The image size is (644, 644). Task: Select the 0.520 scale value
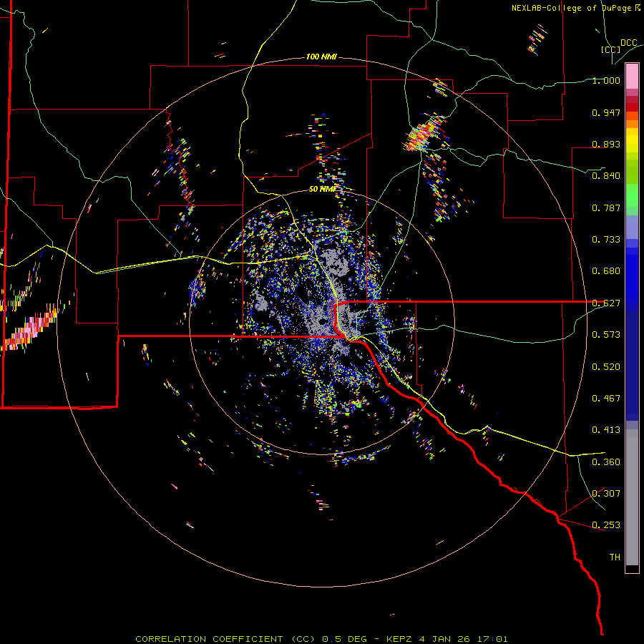[x=606, y=367]
